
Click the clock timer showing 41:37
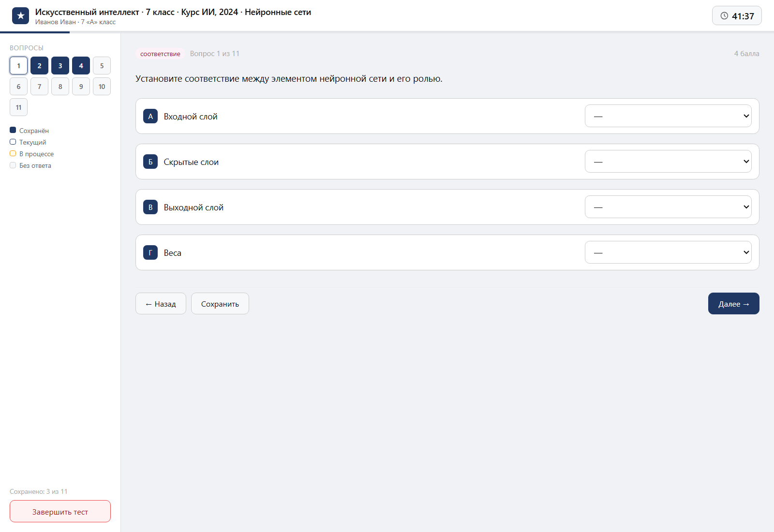pos(737,16)
